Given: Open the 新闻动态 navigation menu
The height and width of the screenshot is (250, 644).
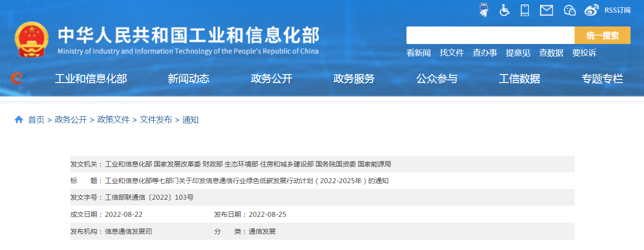Looking at the screenshot, I should pyautogui.click(x=189, y=79).
